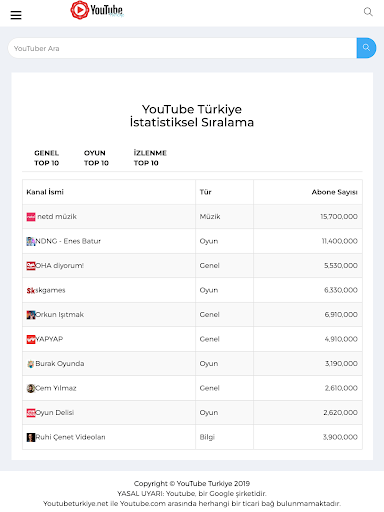Open the hamburger menu

coord(16,15)
